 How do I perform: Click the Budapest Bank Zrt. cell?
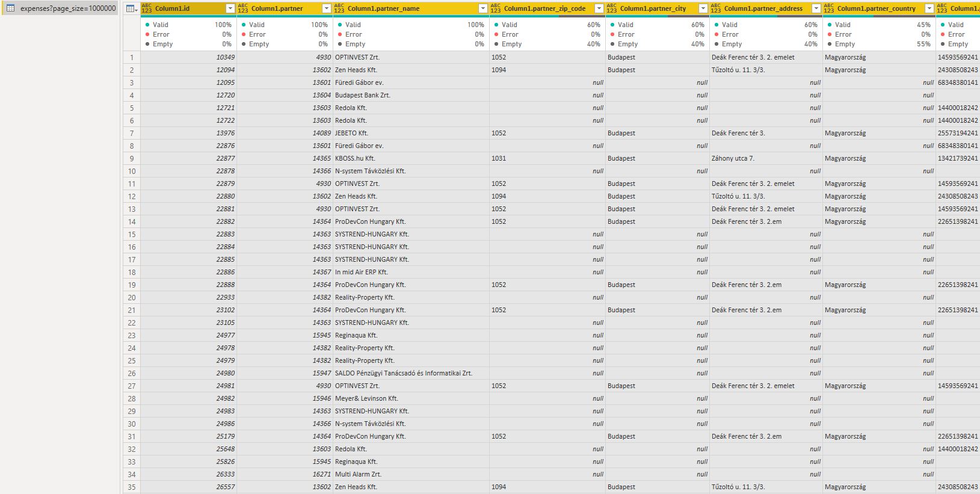(411, 95)
